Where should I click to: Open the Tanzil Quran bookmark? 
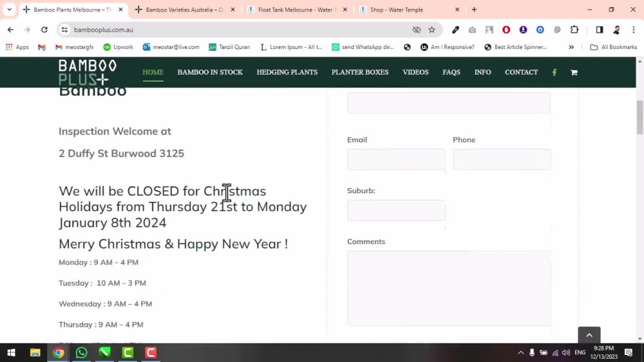click(x=229, y=47)
